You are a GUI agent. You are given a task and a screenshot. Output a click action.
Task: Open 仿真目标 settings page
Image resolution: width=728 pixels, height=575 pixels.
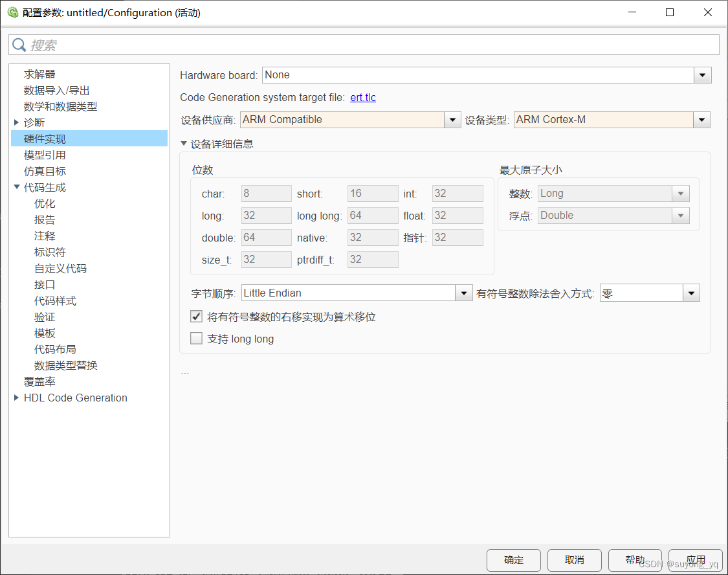pyautogui.click(x=45, y=172)
